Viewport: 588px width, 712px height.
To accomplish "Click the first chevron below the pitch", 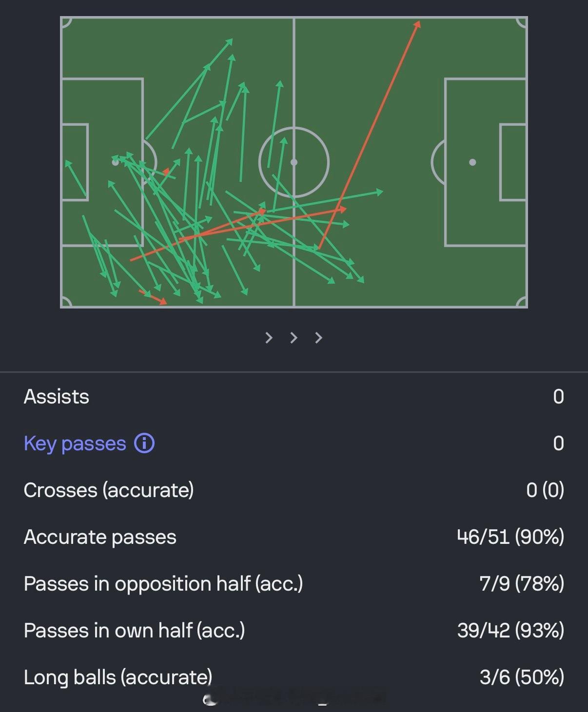I will 269,337.
